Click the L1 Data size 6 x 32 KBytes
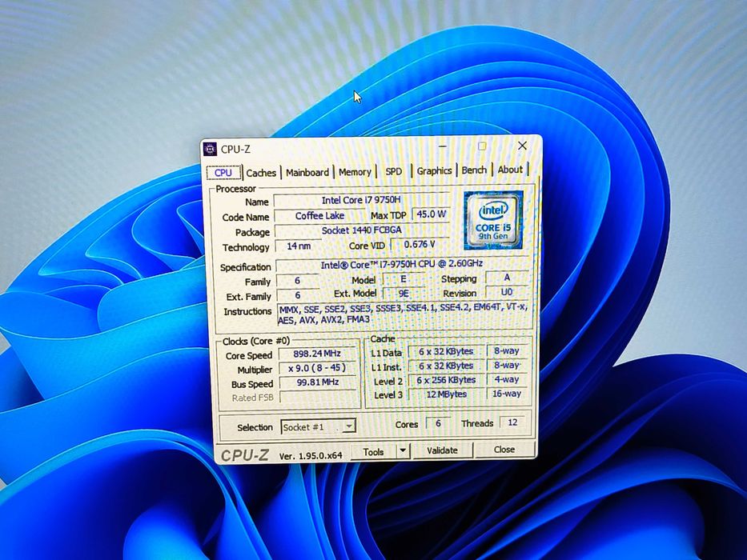The width and height of the screenshot is (747, 560). pyautogui.click(x=446, y=351)
